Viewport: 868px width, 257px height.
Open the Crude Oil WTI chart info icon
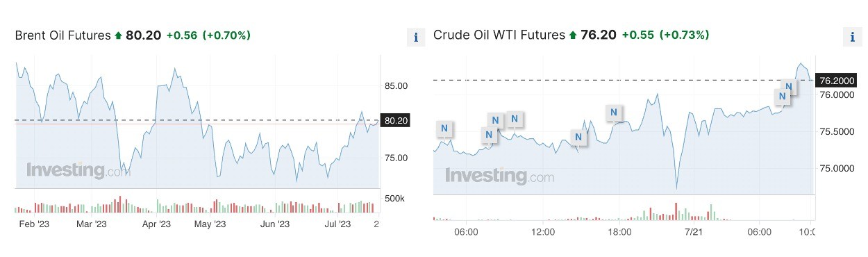click(x=851, y=38)
